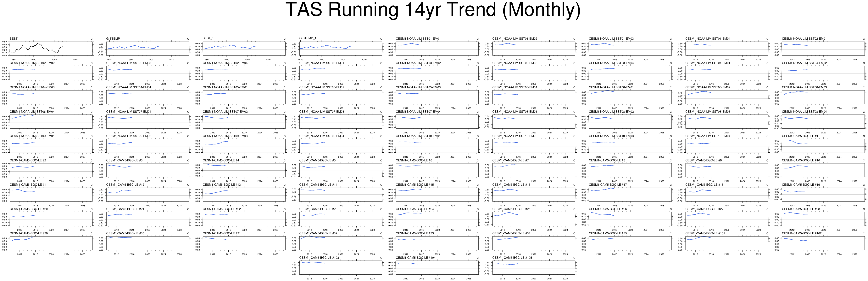The height and width of the screenshot is (281, 868).
Task: Select the CESM1-CAM5-BGC-LE #101 panel
Action: tap(727, 243)
